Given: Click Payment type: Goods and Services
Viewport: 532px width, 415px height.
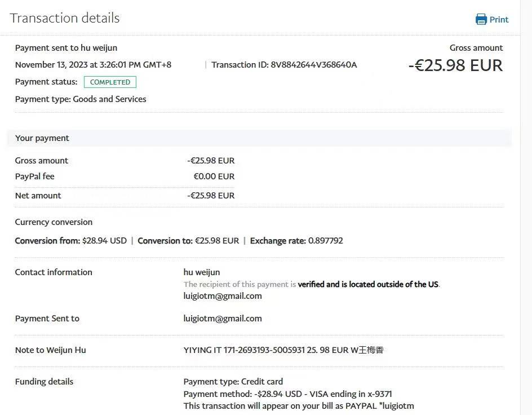Looking at the screenshot, I should coord(81,99).
